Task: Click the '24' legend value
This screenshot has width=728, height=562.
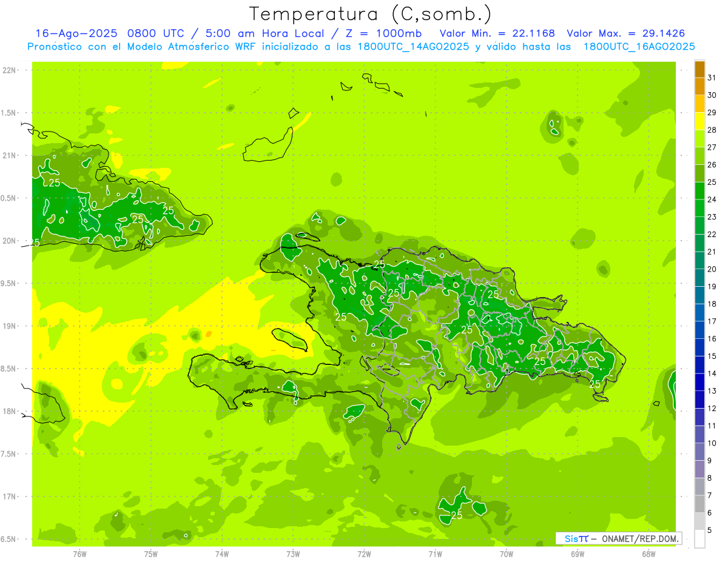Action: tap(712, 199)
